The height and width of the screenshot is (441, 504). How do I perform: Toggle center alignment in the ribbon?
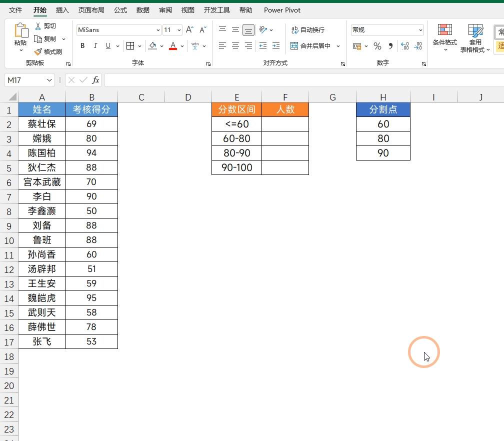pos(235,46)
